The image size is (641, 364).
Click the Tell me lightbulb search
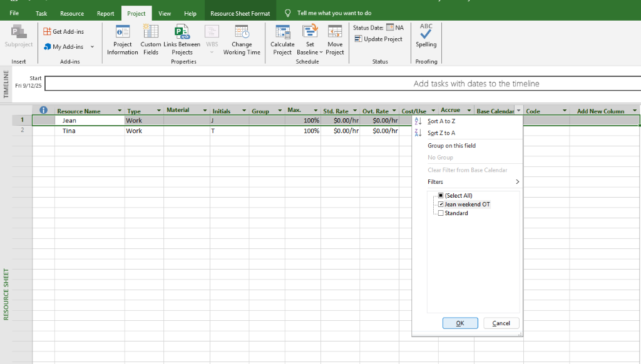coord(288,13)
